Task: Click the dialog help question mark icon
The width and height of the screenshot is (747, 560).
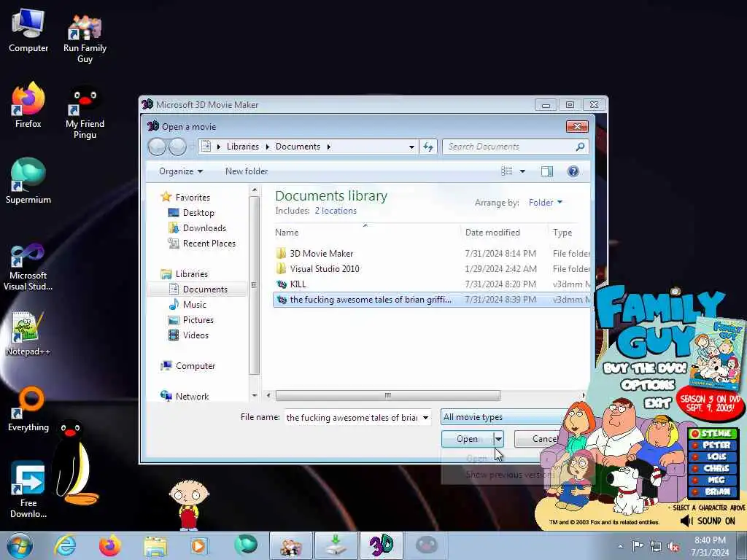Action: coord(573,171)
